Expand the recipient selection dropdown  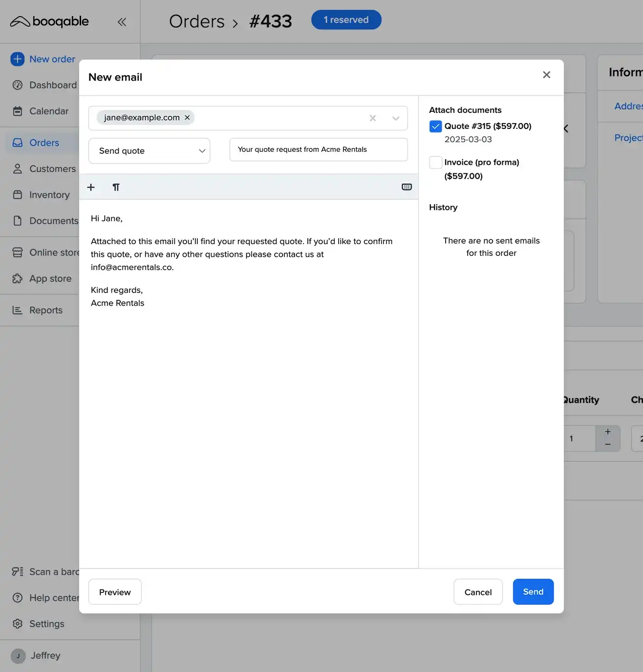[396, 118]
